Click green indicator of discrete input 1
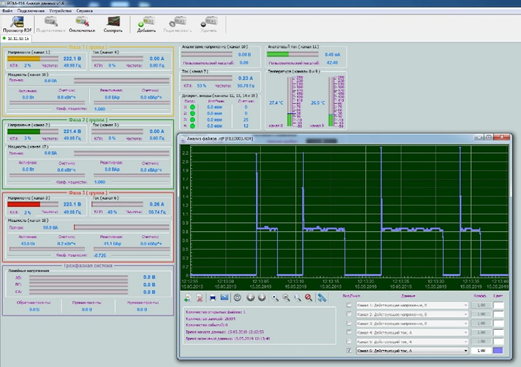The height and width of the screenshot is (367, 521). 192,107
